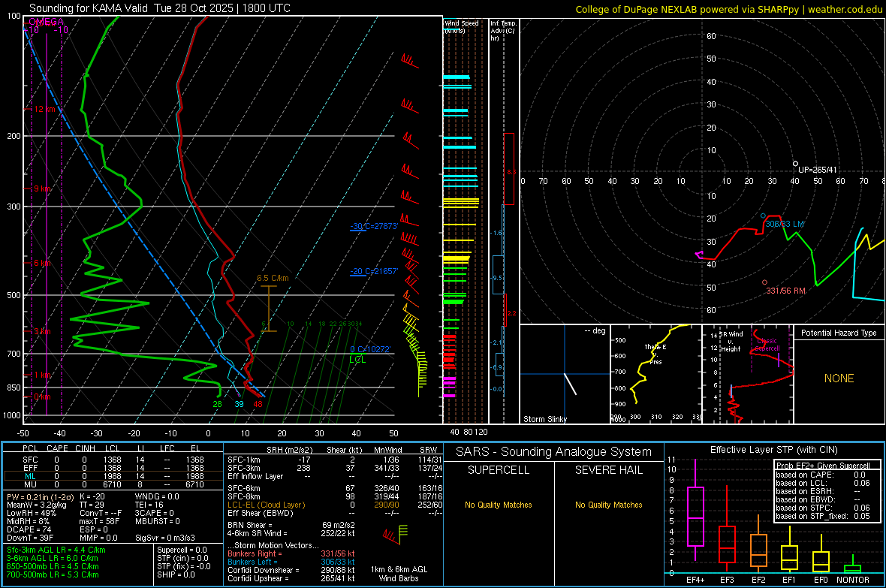Click the CAPE column header
Viewport: 886px width, 588px height.
pos(57,448)
